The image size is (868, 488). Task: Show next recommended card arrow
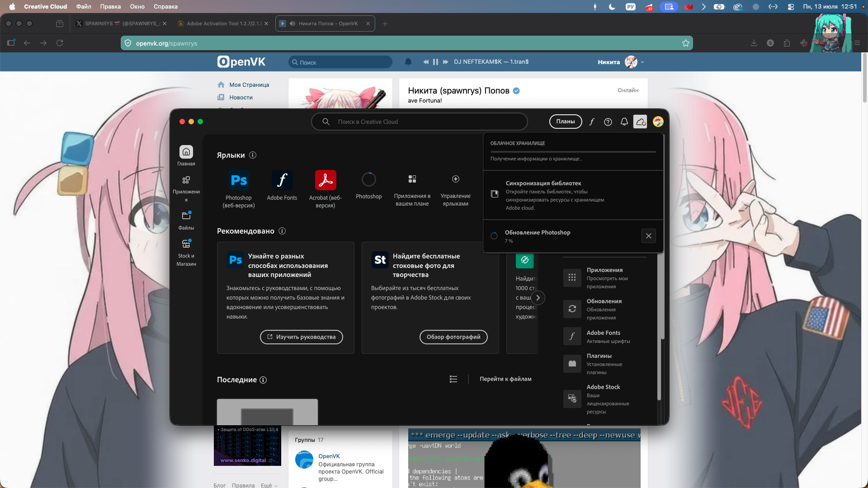538,298
